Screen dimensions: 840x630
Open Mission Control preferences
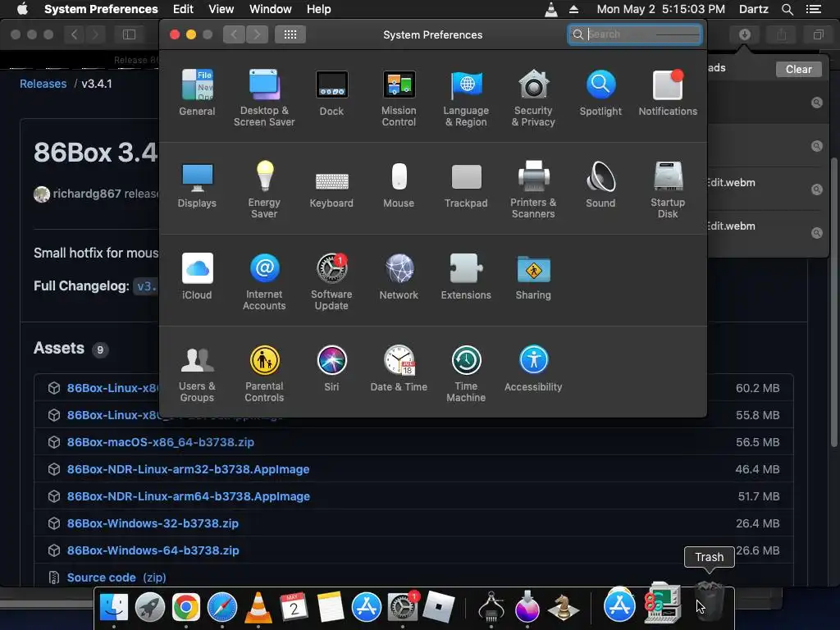[399, 98]
